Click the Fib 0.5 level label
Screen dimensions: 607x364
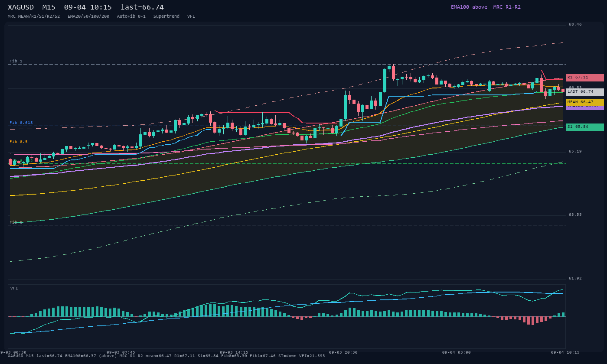tap(19, 142)
